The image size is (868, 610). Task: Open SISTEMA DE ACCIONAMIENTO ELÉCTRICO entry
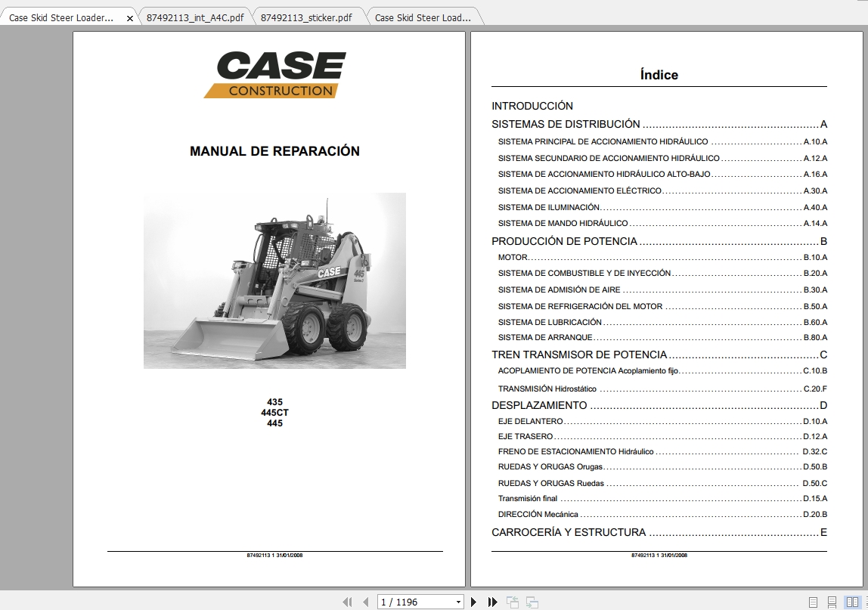[x=662, y=191]
